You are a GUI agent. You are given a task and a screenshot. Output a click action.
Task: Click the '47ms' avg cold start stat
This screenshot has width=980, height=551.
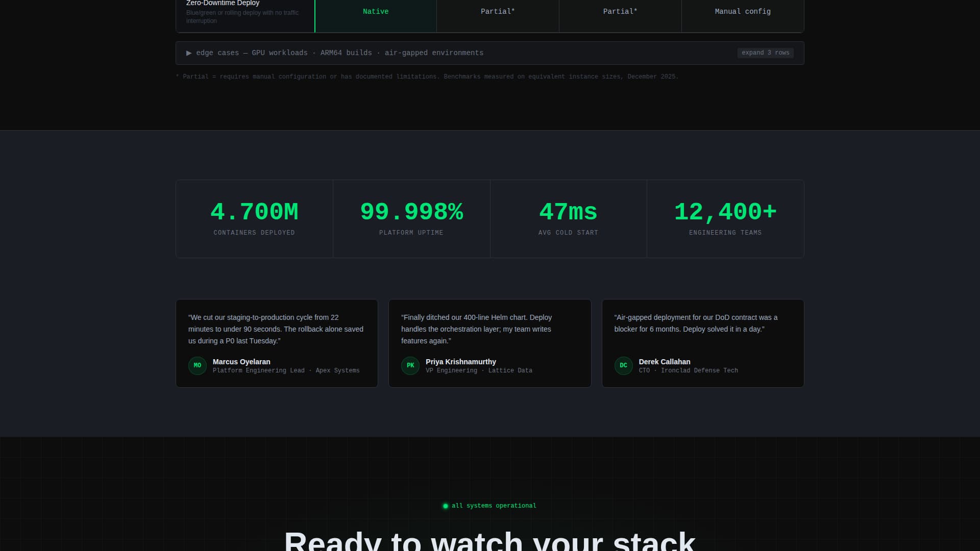pos(568,212)
